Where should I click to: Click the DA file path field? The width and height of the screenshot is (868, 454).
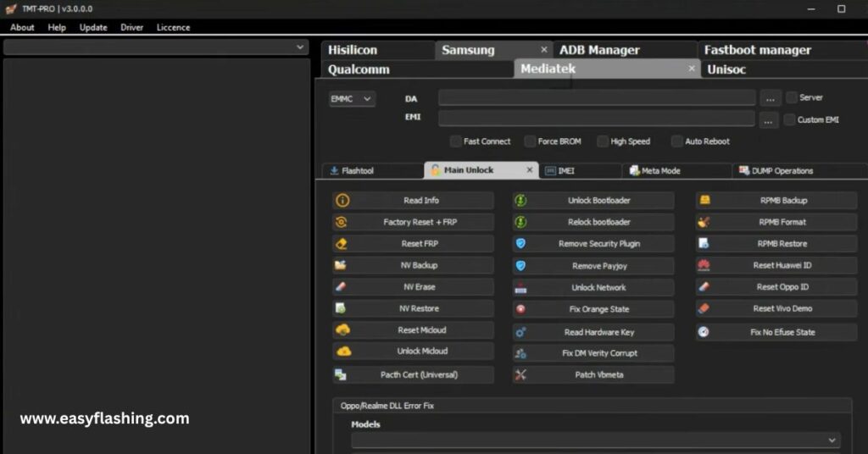[x=597, y=98]
